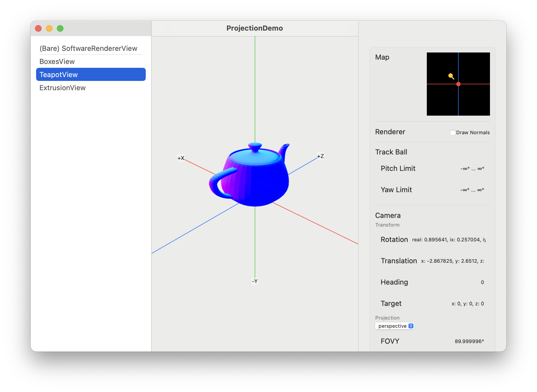Image resolution: width=537 pixels, height=392 pixels.
Task: Click the +X axis label
Action: click(181, 158)
